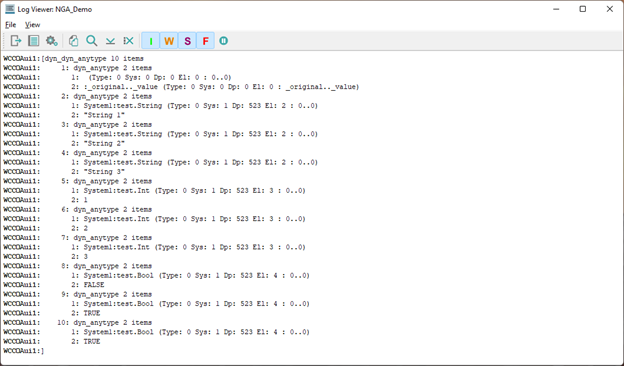Toggle Info messages filter (I)

pos(150,41)
